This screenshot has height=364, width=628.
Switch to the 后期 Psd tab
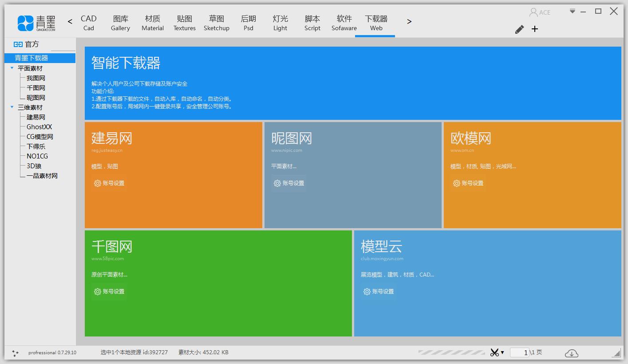coord(249,23)
